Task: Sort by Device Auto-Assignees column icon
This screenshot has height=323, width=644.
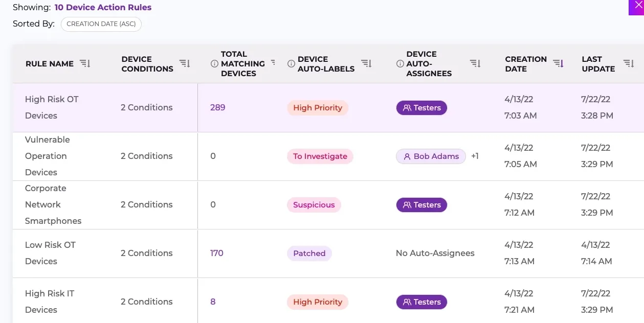Action: 475,64
